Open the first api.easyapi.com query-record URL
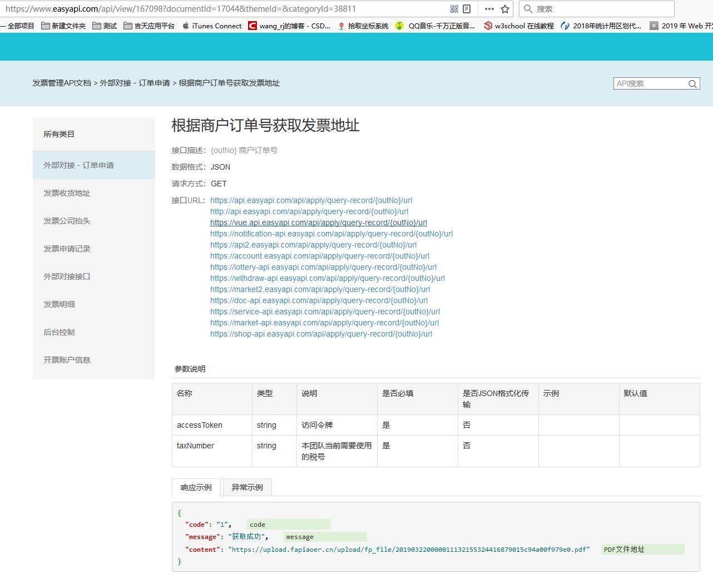The image size is (713, 588). (310, 200)
